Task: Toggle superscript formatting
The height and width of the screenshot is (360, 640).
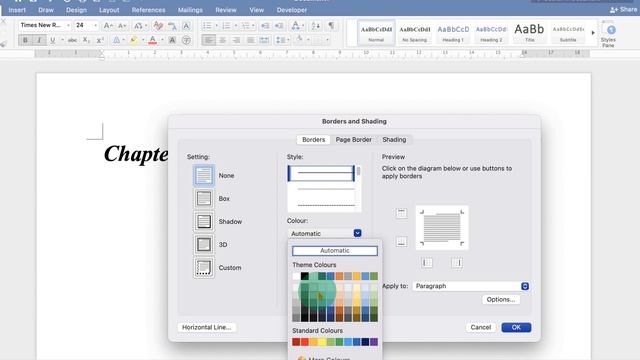Action: click(100, 40)
